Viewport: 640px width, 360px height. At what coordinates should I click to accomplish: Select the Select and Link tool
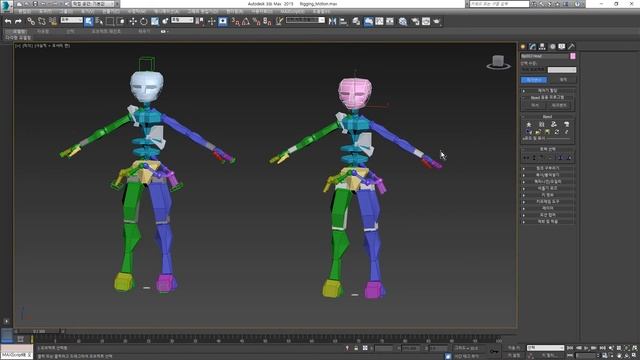(31, 21)
